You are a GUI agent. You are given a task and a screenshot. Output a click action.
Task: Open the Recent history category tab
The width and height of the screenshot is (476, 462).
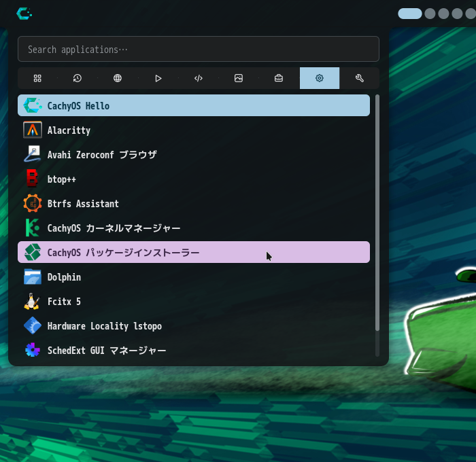[x=78, y=78]
